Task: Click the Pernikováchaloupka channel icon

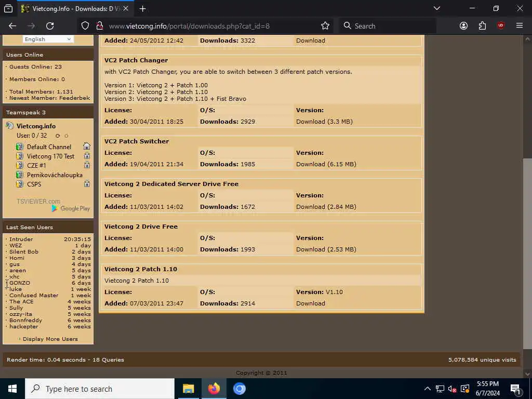Action: click(20, 175)
